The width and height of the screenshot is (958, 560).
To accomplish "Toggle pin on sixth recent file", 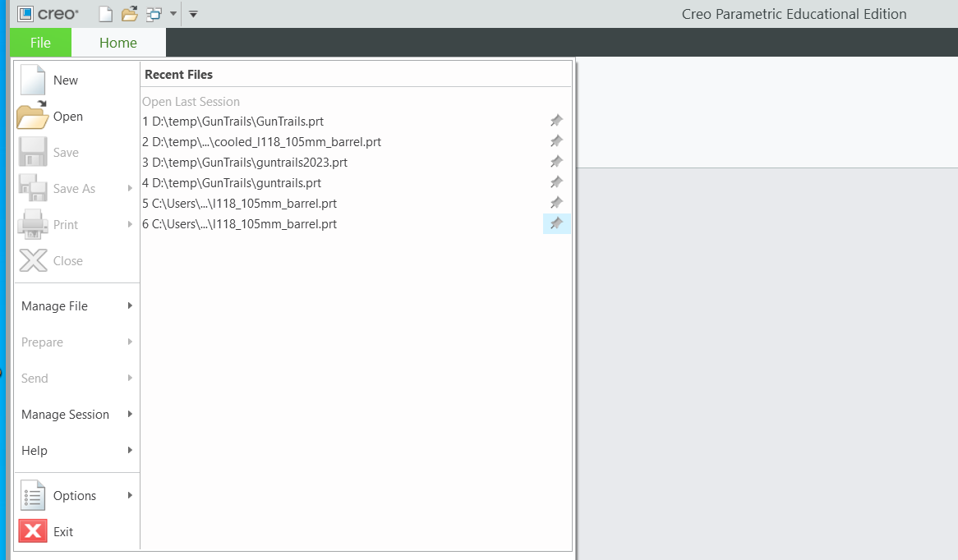I will (x=556, y=223).
